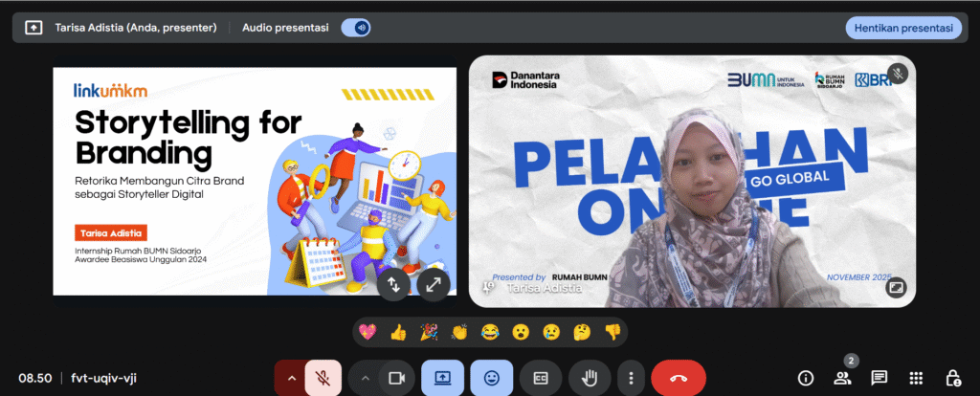Send the heart emoji reaction

coord(367,332)
